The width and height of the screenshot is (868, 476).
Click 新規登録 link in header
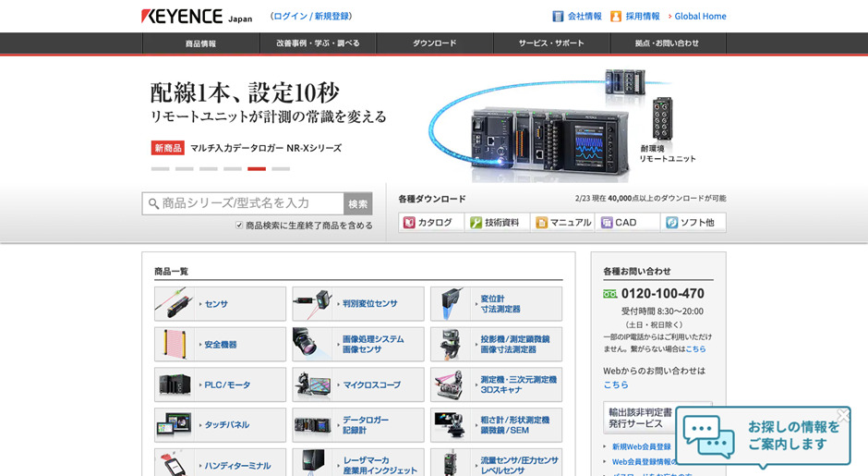coord(332,16)
